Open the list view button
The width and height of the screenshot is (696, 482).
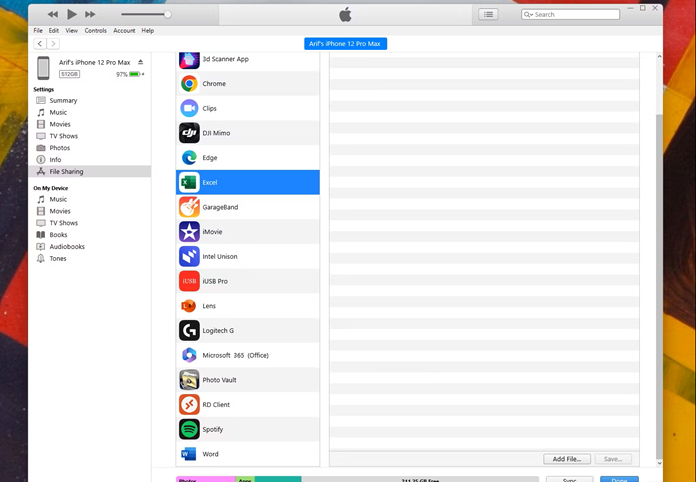[488, 15]
